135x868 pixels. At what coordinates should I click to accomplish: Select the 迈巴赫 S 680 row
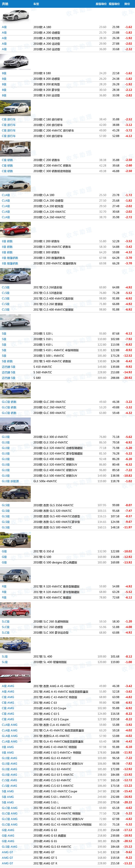[x=67, y=378]
